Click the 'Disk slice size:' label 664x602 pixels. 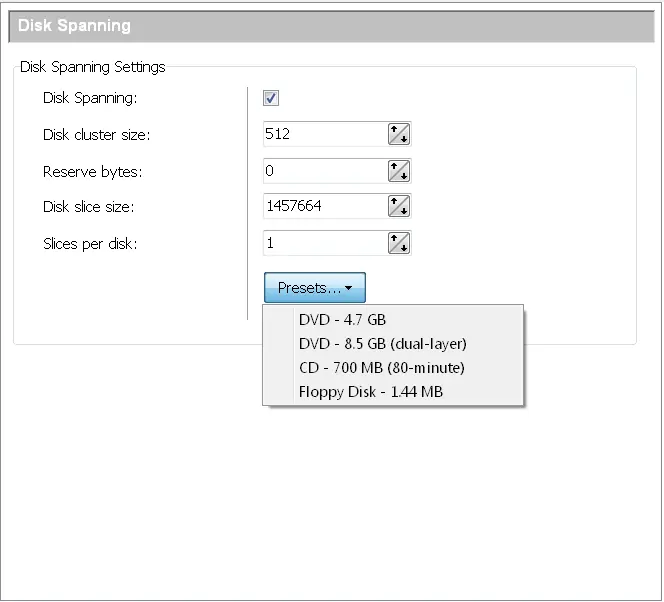click(89, 207)
